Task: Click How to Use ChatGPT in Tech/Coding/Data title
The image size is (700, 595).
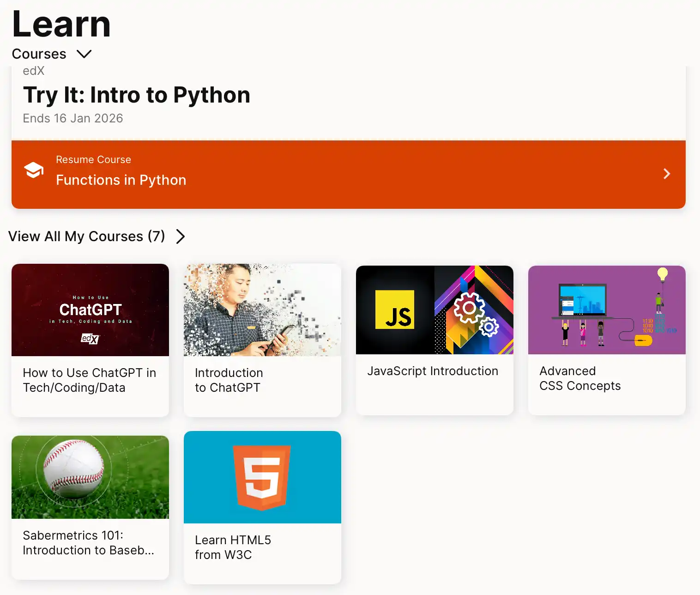Action: click(x=90, y=380)
